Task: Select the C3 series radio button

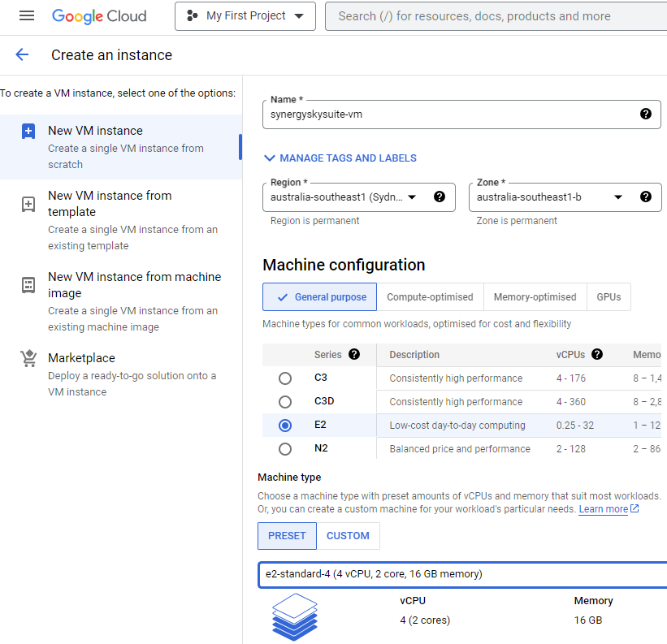Action: (285, 378)
